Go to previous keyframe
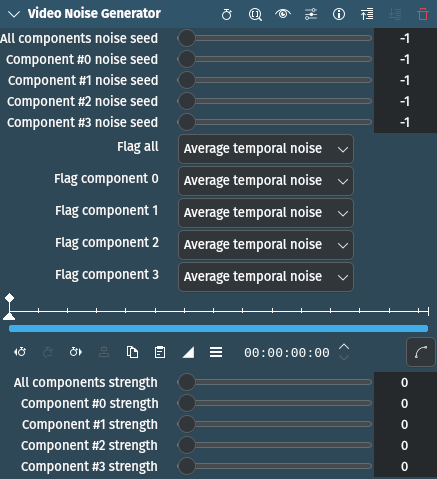 tap(20, 352)
